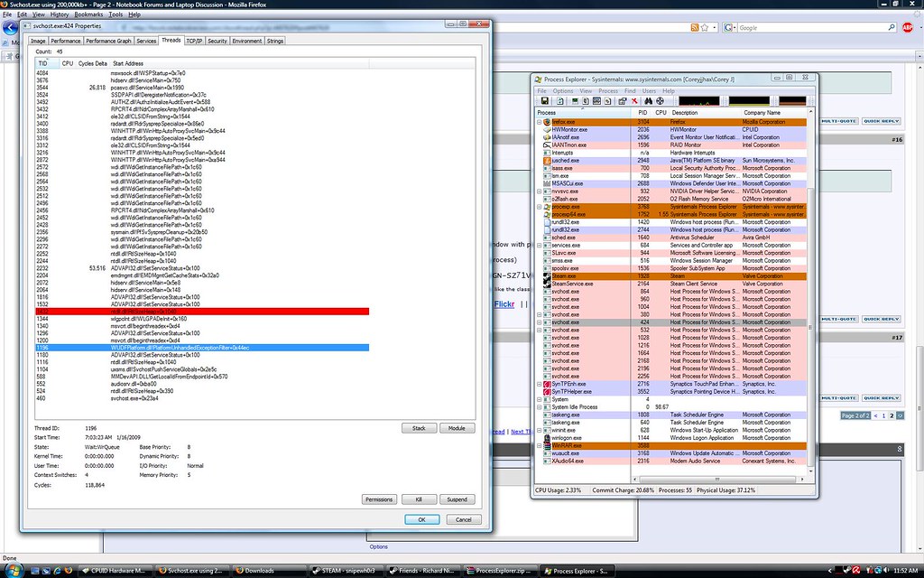Click the Permissions button

pyautogui.click(x=379, y=499)
